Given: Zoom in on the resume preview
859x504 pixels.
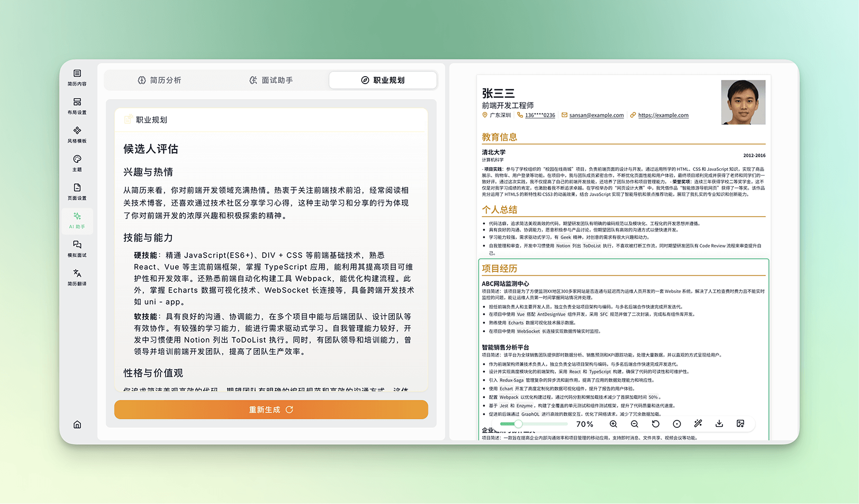Looking at the screenshot, I should coord(613,424).
